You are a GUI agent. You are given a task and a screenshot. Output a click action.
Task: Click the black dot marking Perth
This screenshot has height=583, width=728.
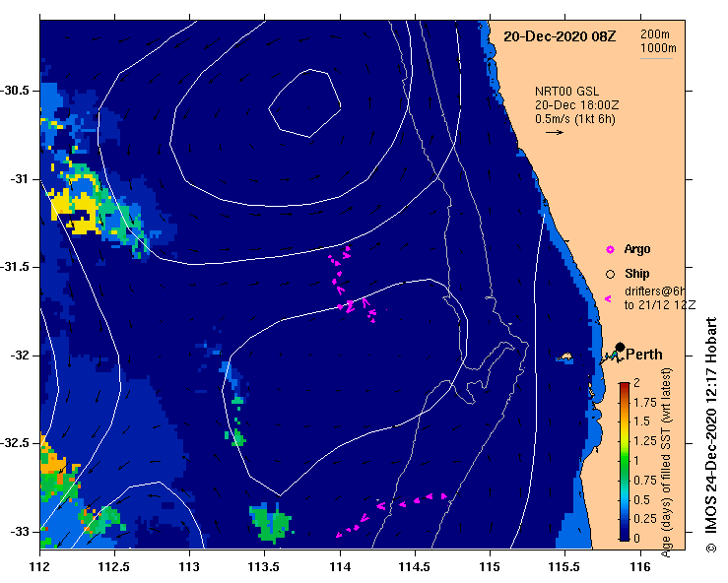coord(620,347)
